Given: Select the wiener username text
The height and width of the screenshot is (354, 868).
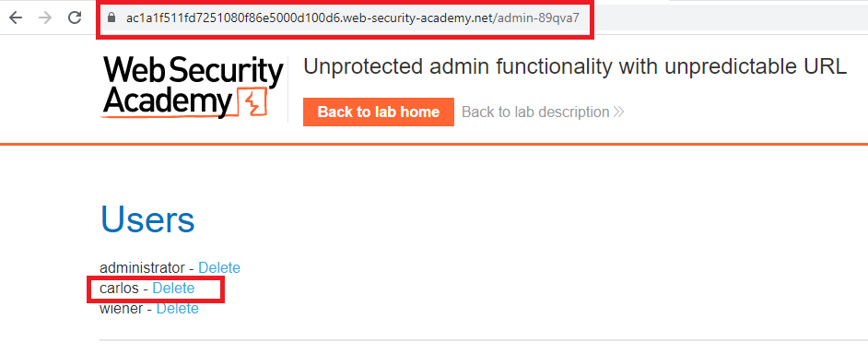Looking at the screenshot, I should click(x=122, y=308).
